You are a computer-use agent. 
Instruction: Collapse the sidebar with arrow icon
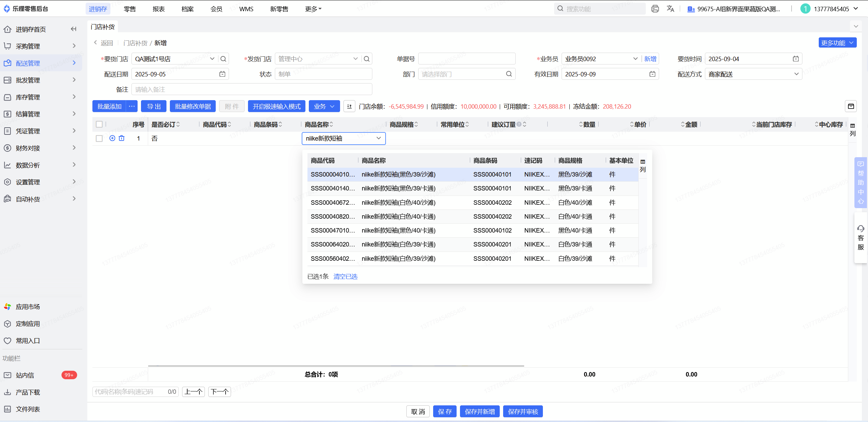73,29
